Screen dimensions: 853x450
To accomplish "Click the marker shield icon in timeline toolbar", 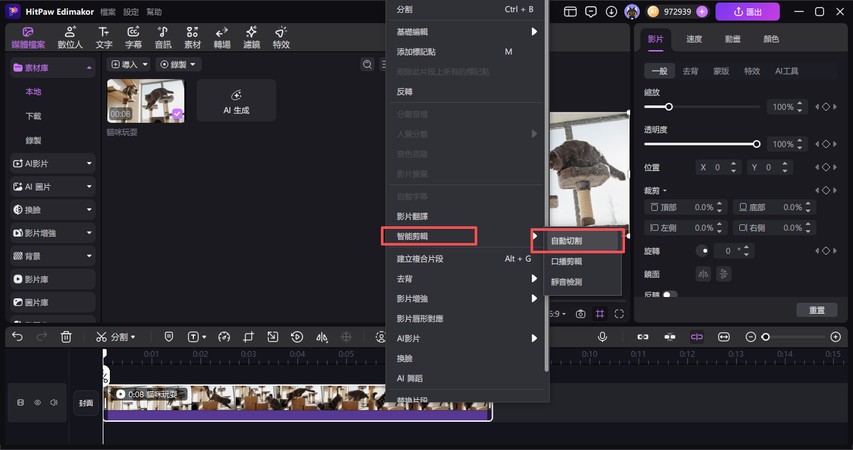I will point(169,337).
